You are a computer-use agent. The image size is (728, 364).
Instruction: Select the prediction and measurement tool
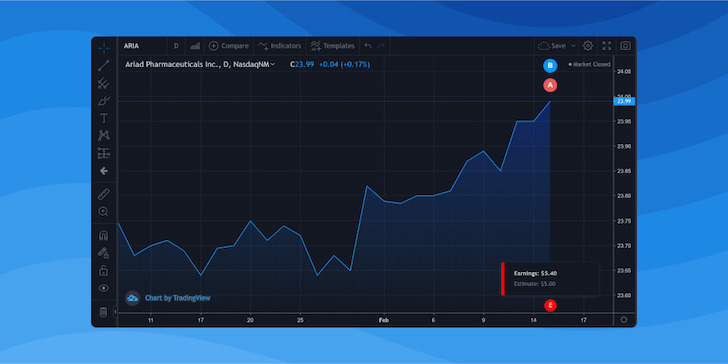[104, 153]
